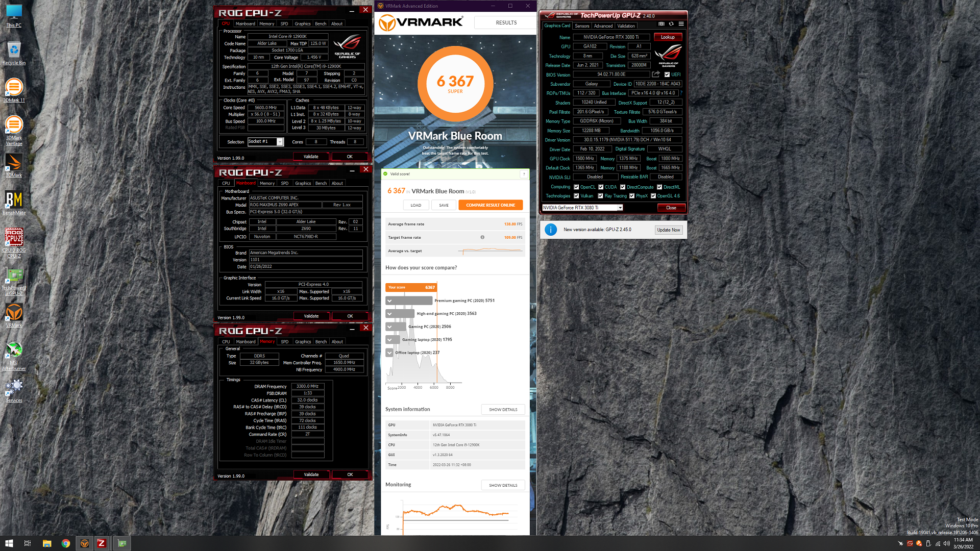Select the TechPowerUp GPU-Z desktop shortcut
Image resolution: width=980 pixels, height=551 pixels.
click(14, 281)
